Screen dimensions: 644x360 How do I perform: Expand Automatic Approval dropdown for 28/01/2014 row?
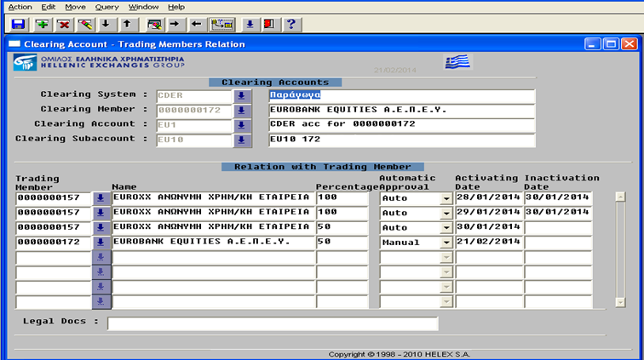446,198
